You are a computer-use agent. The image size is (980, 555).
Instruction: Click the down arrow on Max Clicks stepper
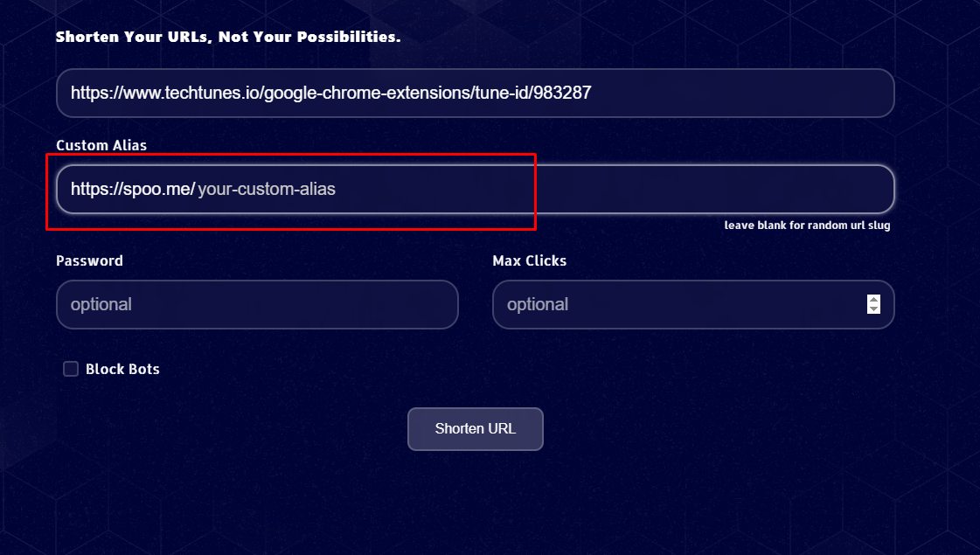tap(872, 309)
